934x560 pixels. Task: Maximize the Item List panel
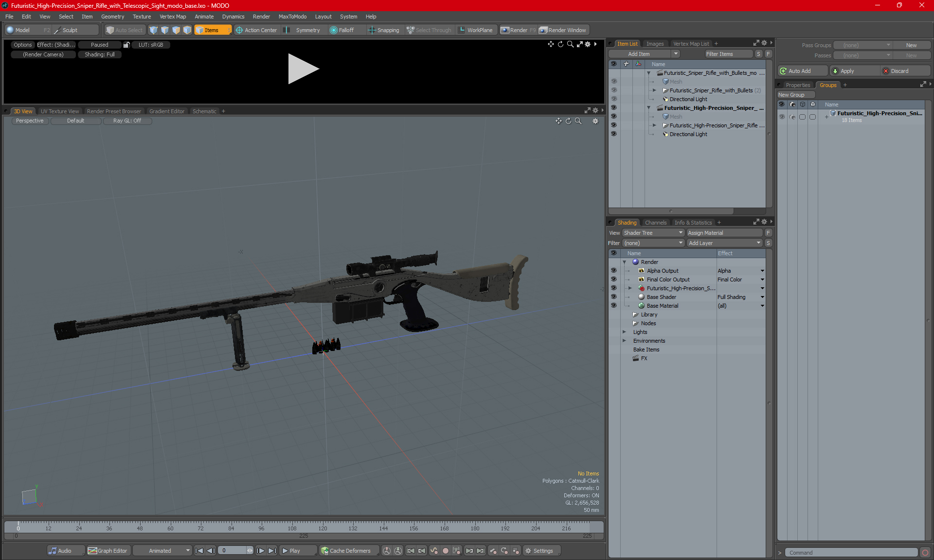pyautogui.click(x=756, y=43)
